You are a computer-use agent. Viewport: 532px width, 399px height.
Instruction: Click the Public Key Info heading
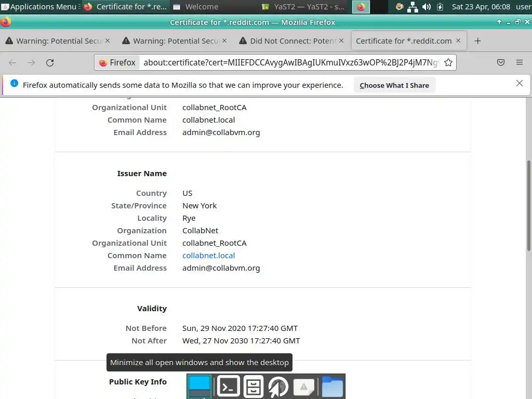tap(138, 382)
